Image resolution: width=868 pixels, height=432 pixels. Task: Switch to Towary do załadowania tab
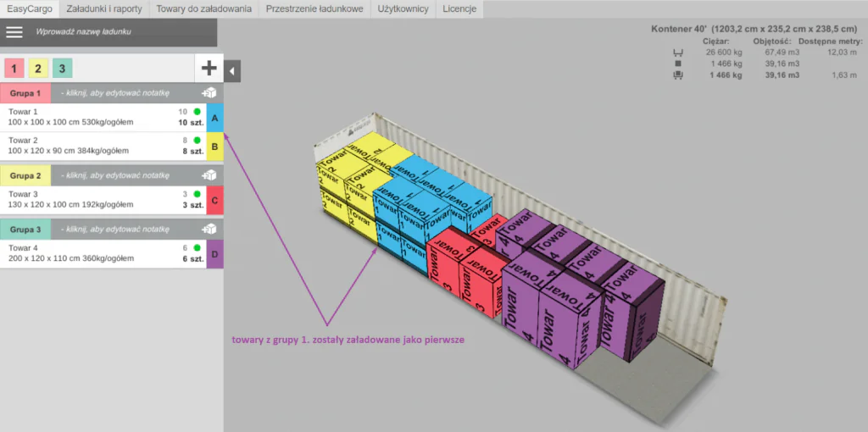(x=204, y=8)
